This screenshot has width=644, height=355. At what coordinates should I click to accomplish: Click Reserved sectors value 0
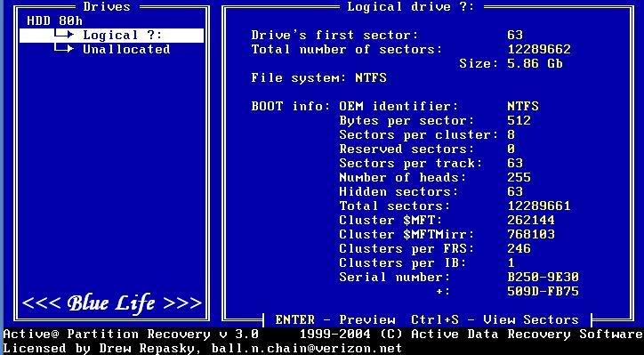tap(511, 149)
